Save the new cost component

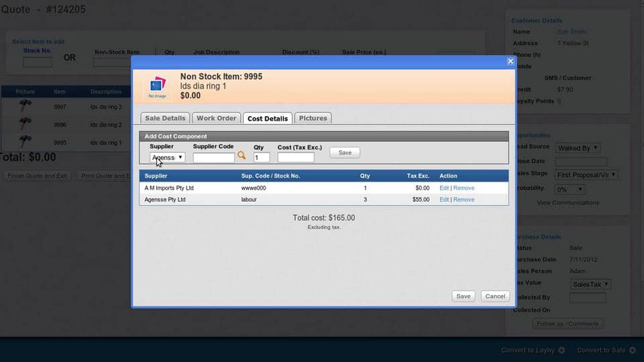[345, 153]
